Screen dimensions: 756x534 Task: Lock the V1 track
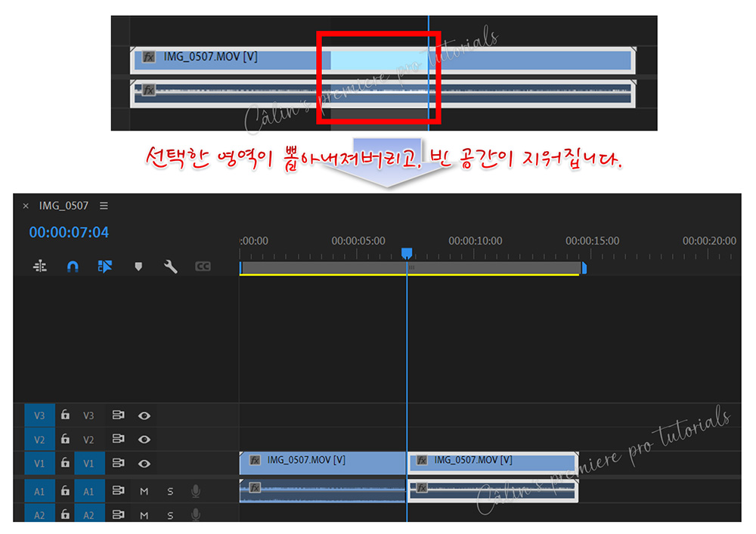65,463
